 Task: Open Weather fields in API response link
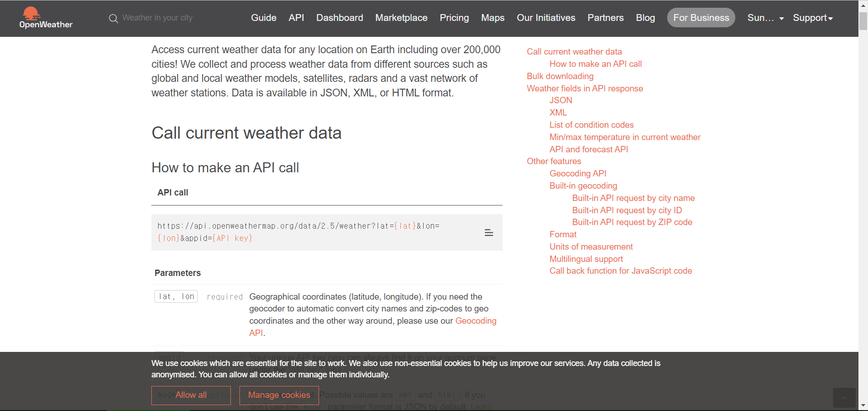[585, 89]
